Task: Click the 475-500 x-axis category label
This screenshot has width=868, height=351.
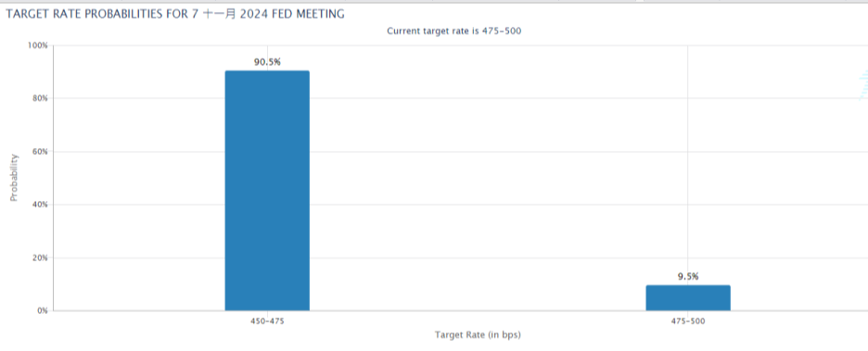Action: (688, 321)
